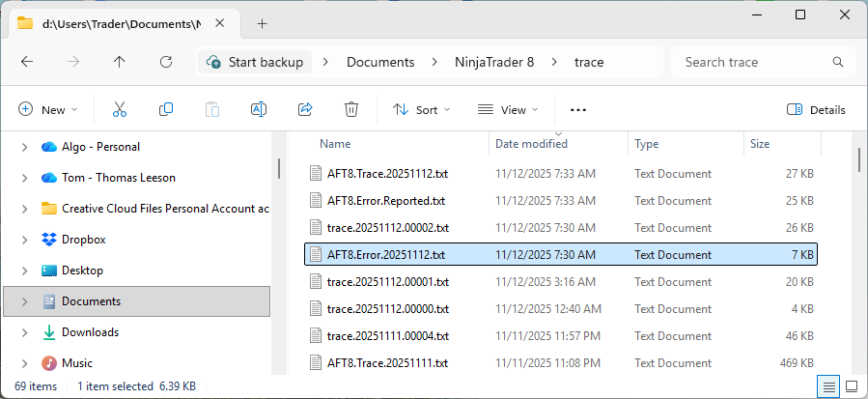This screenshot has width=868, height=399.
Task: Click the Dropbox icon in sidebar
Action: (48, 240)
